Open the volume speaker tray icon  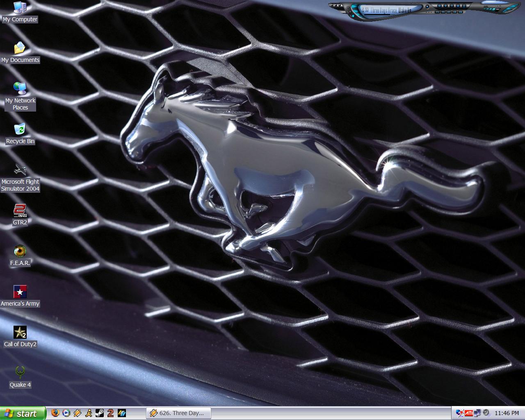tap(486, 413)
